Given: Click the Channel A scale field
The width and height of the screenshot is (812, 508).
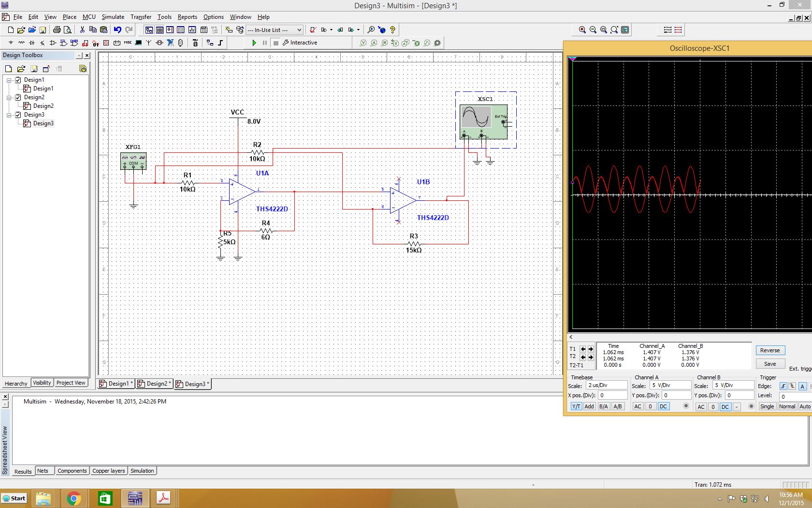Looking at the screenshot, I should point(670,386).
